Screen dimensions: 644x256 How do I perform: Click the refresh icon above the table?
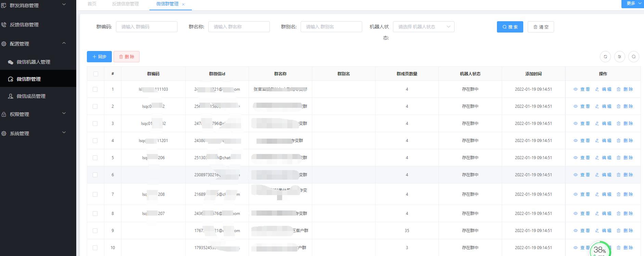tap(605, 57)
